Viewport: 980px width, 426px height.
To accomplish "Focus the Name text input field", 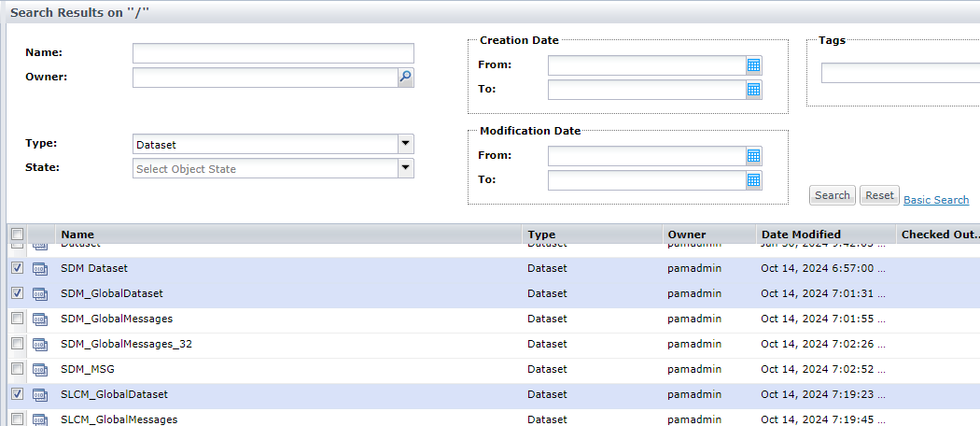I will tap(273, 53).
